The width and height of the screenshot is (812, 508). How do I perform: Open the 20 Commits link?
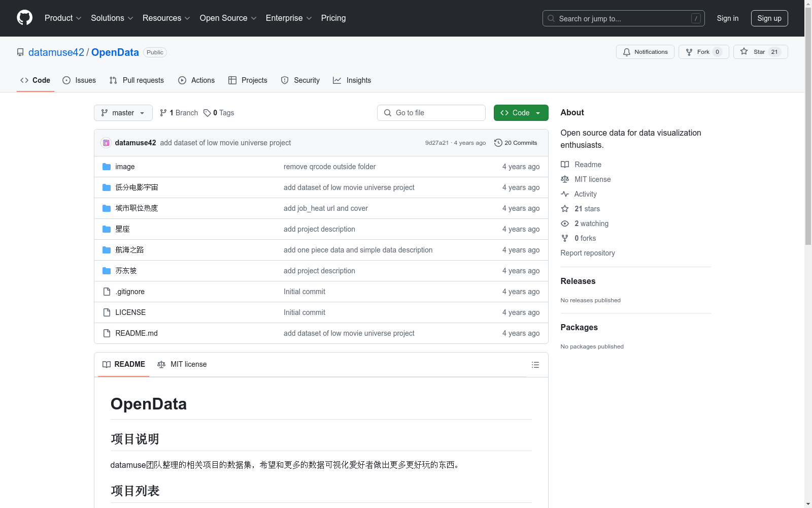516,143
